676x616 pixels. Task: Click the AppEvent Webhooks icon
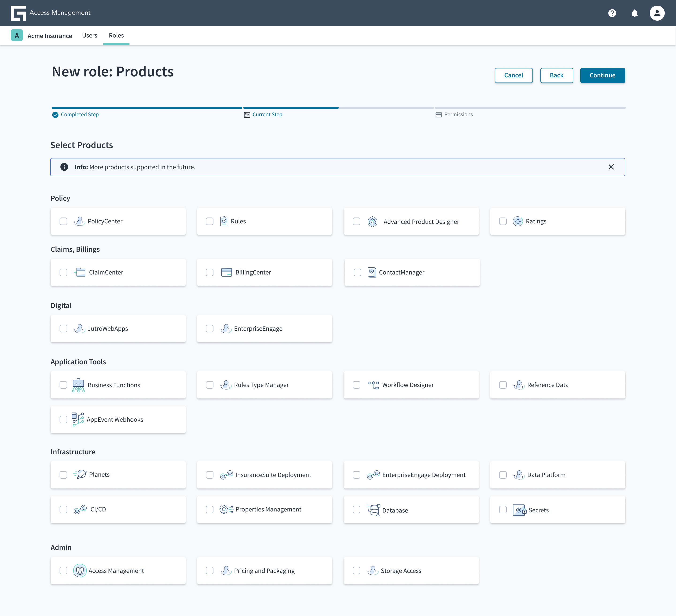[x=78, y=419]
